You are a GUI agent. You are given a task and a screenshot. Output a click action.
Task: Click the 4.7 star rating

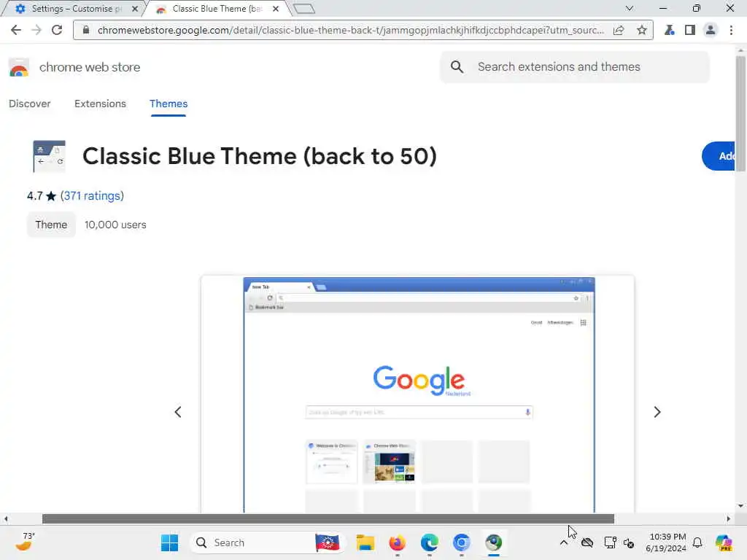click(x=42, y=195)
